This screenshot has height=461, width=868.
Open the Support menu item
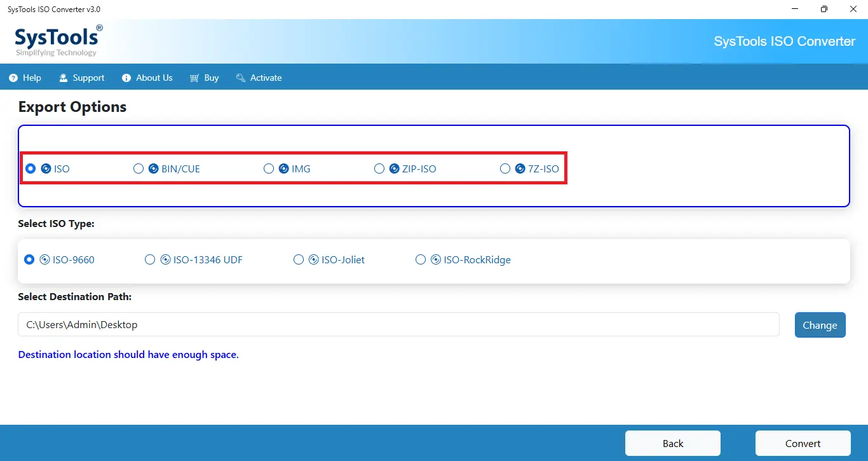[x=81, y=78]
